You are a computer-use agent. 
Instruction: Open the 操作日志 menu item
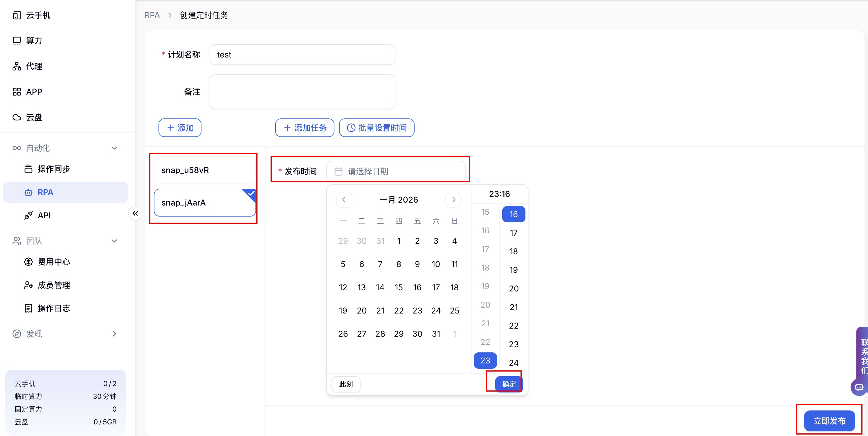coord(53,308)
